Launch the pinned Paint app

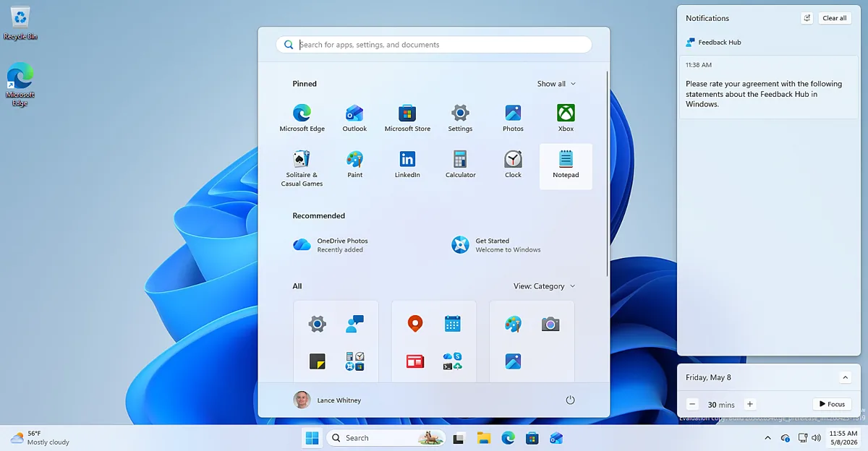click(354, 165)
